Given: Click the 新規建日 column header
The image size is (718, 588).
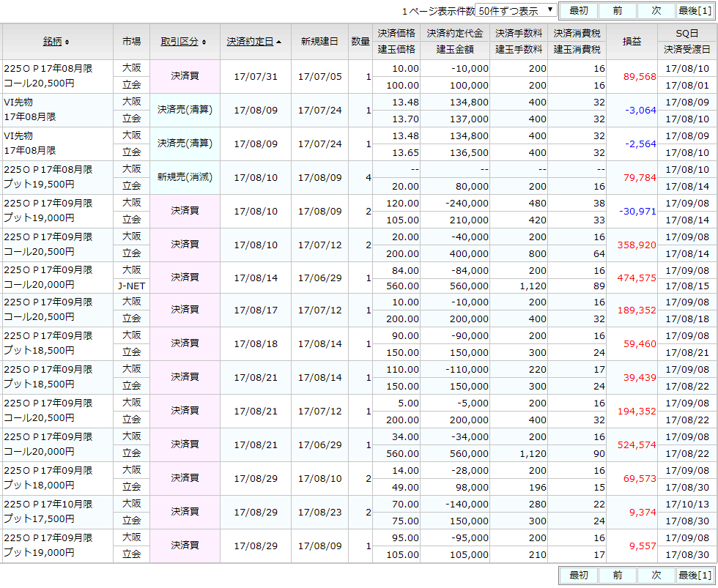Looking at the screenshot, I should point(319,42).
